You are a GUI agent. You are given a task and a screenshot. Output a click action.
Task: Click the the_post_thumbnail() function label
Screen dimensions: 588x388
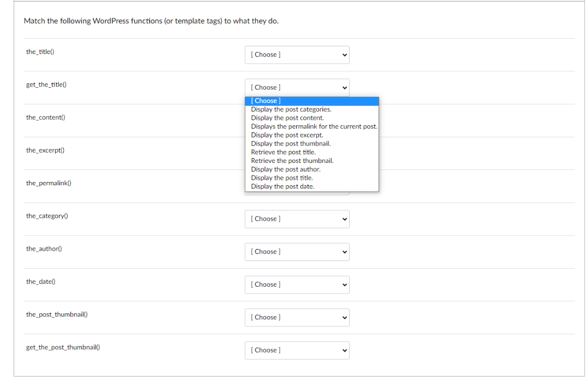click(x=57, y=314)
